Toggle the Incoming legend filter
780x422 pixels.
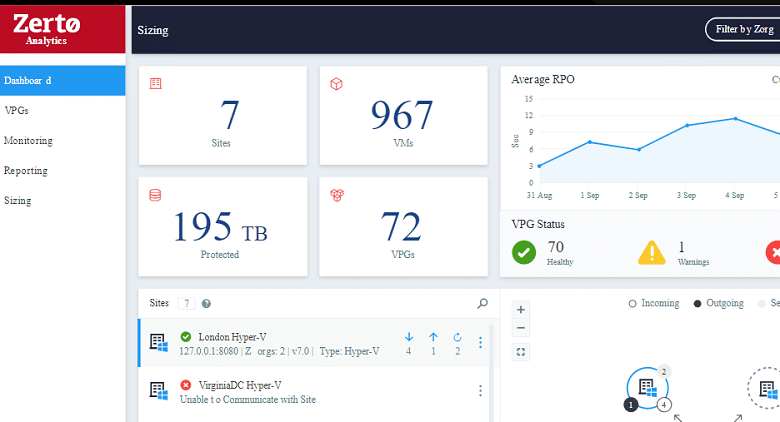click(654, 303)
